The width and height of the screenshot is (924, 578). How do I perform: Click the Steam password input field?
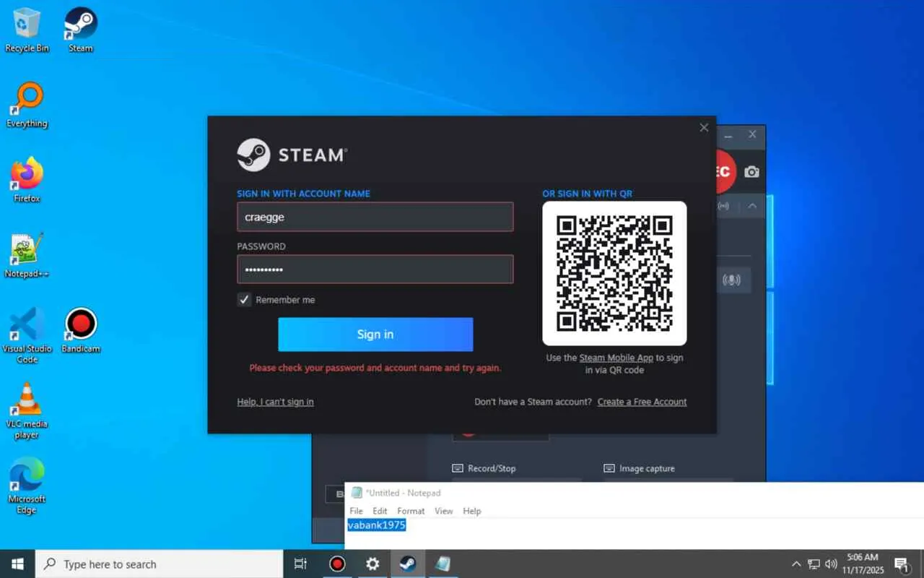[375, 269]
